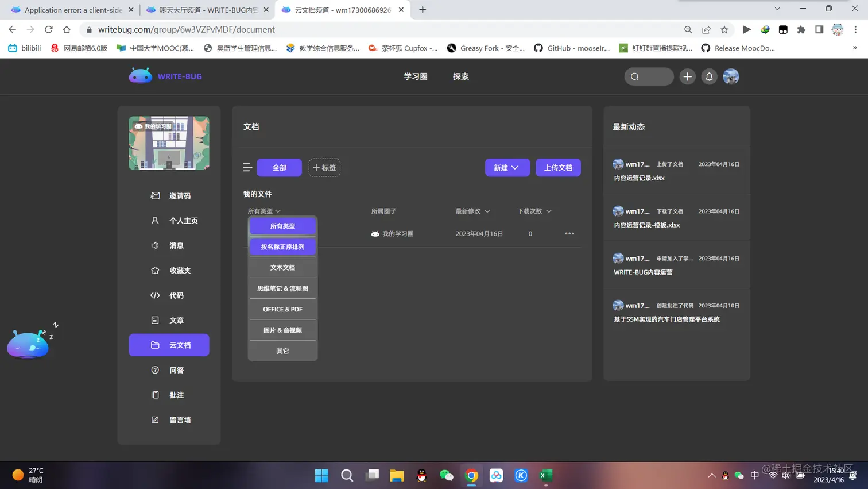This screenshot has width=868, height=489.
Task: Choose 文本文档 filter option
Action: coord(282,268)
